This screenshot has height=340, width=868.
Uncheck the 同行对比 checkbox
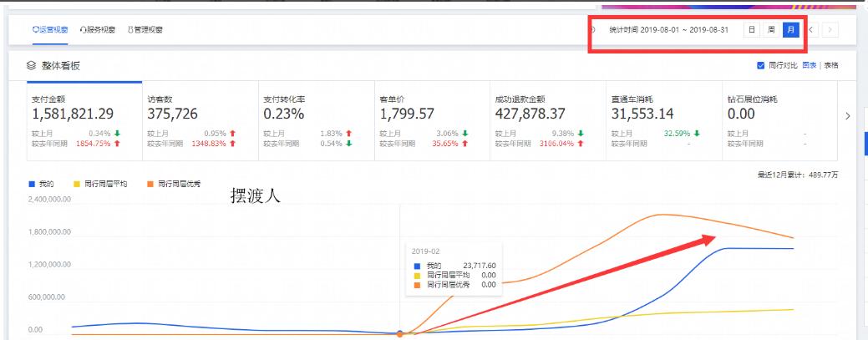pyautogui.click(x=760, y=65)
